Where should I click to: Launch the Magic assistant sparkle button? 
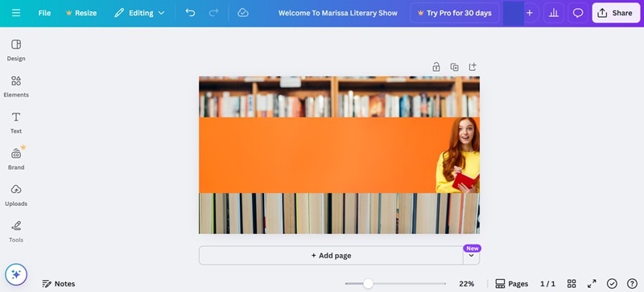[x=16, y=274]
